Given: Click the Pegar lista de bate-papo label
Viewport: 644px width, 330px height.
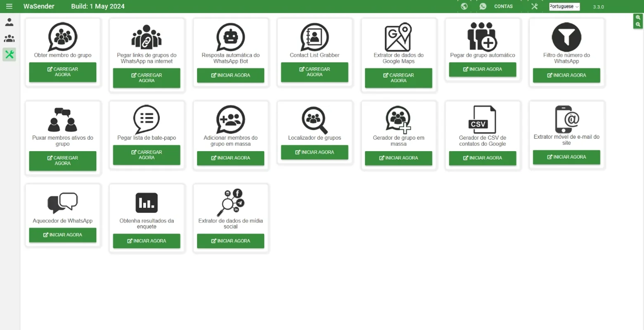Looking at the screenshot, I should [x=147, y=138].
